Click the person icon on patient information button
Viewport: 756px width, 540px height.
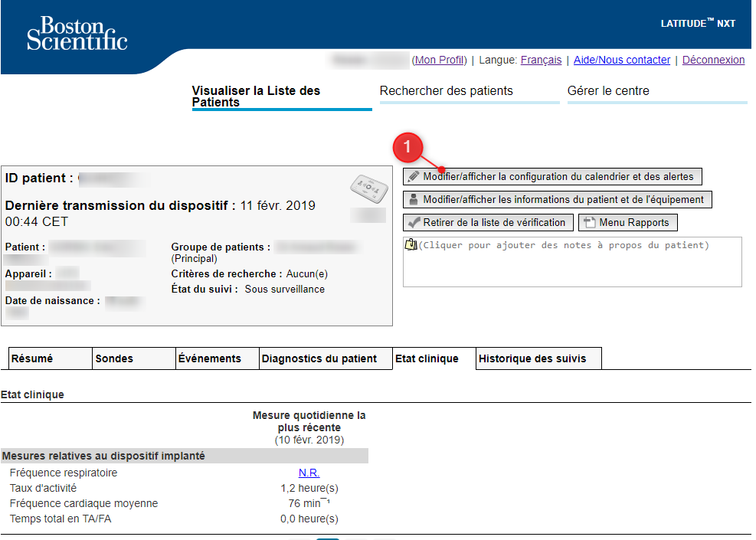coord(413,199)
